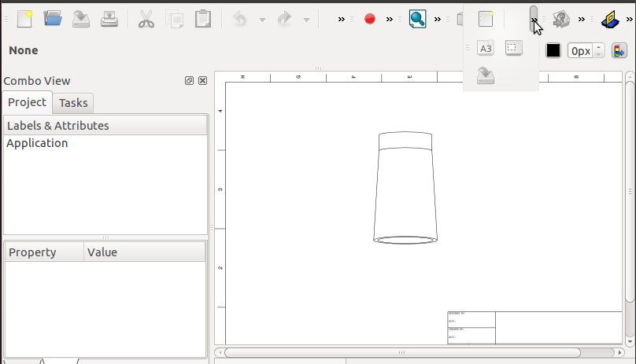This screenshot has height=364, width=636.
Task: Copy using the duplicate pages icon
Action: tap(175, 19)
